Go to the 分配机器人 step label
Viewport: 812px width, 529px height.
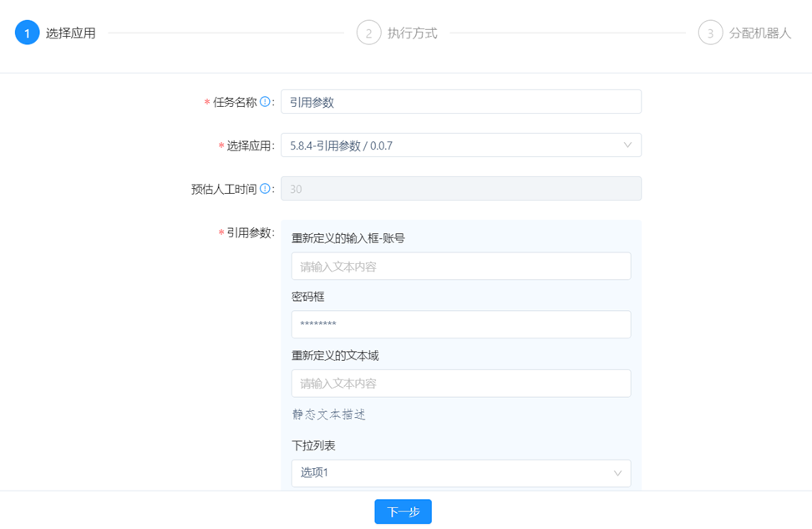tap(759, 33)
